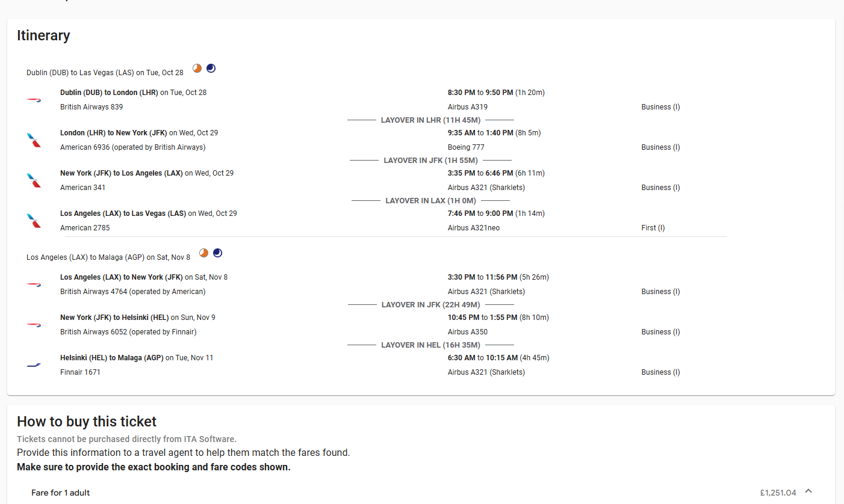Click the overnight moon icon beside Dublin–Las Vegas slice
Screen dimensions: 844x504
(211, 68)
